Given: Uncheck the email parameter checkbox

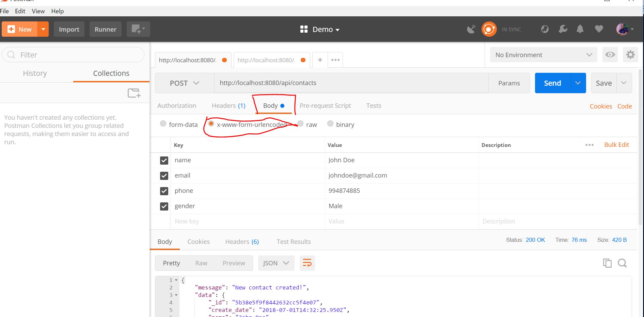Looking at the screenshot, I should [x=164, y=176].
